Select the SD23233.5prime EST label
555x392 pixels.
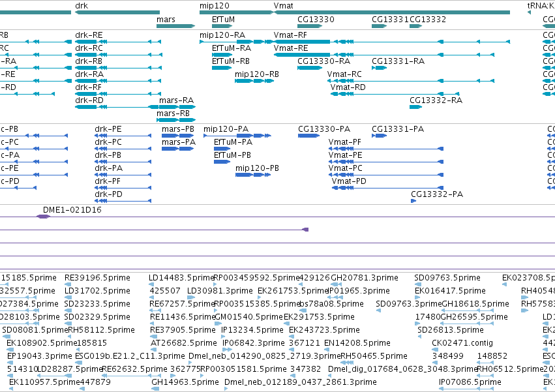[x=97, y=304]
